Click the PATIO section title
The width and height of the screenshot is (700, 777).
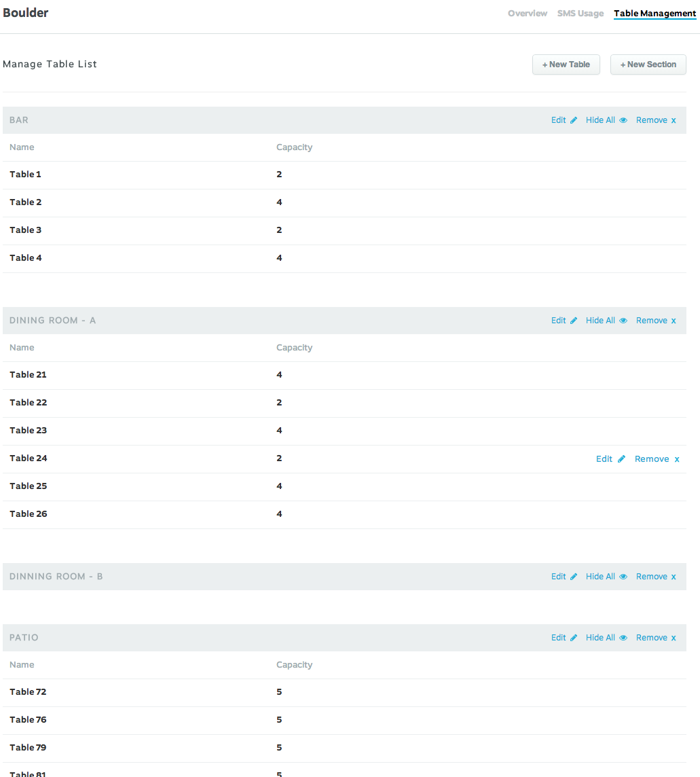point(24,638)
